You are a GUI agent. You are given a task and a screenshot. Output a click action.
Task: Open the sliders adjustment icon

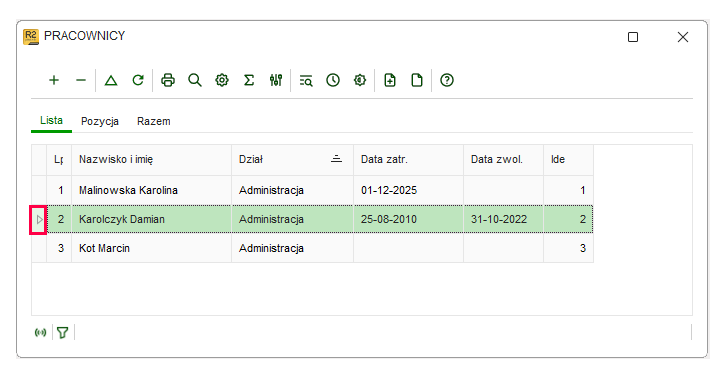(x=276, y=80)
